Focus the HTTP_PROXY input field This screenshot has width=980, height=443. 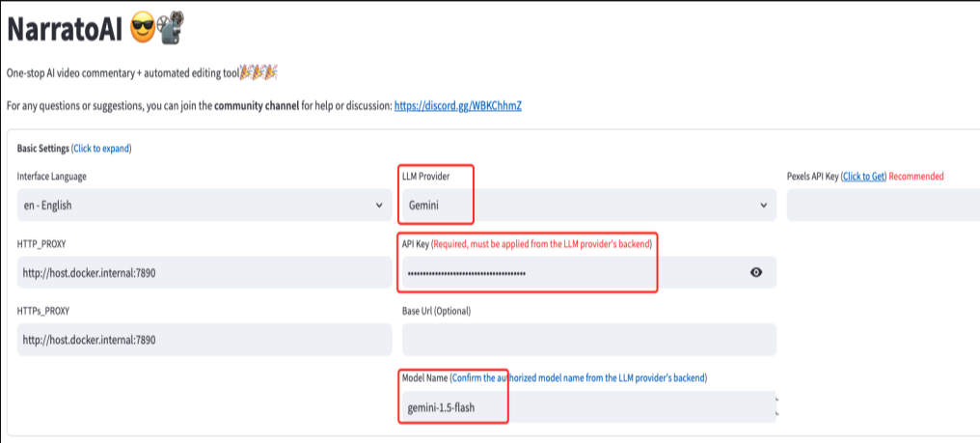coord(204,272)
